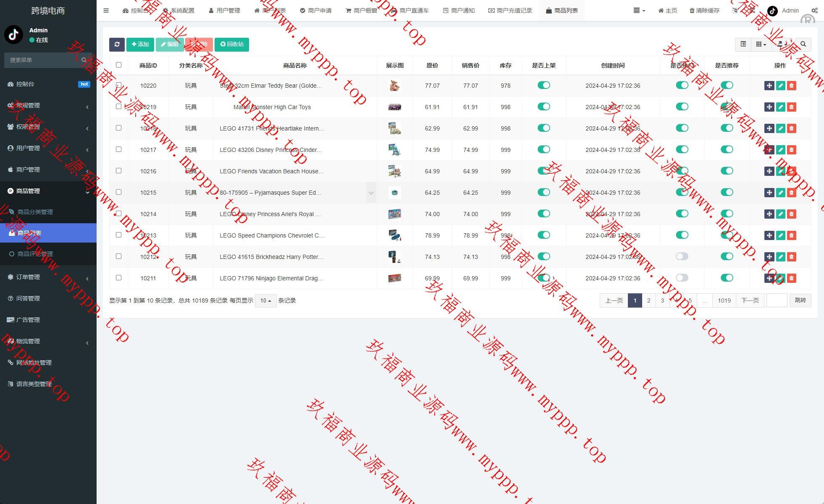824x504 pixels.
Task: Click the drag-move icon for product 10214
Action: click(x=769, y=214)
